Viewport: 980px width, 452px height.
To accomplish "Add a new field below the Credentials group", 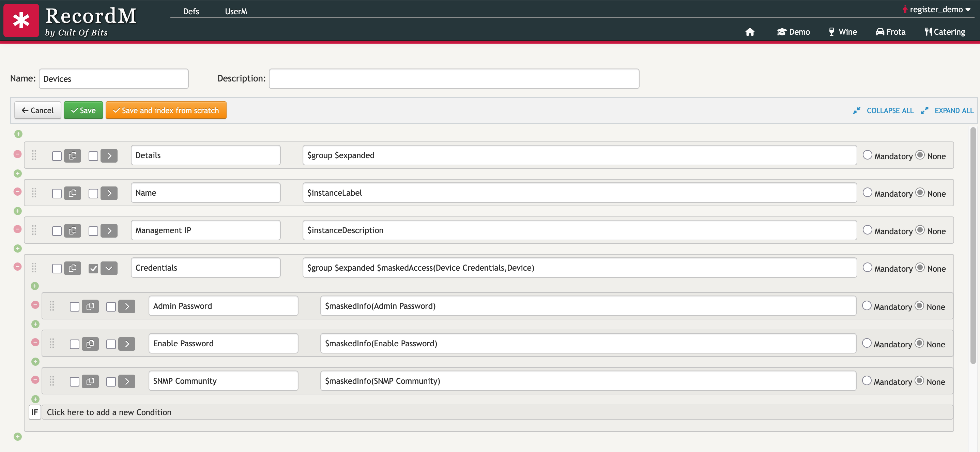I will (17, 437).
